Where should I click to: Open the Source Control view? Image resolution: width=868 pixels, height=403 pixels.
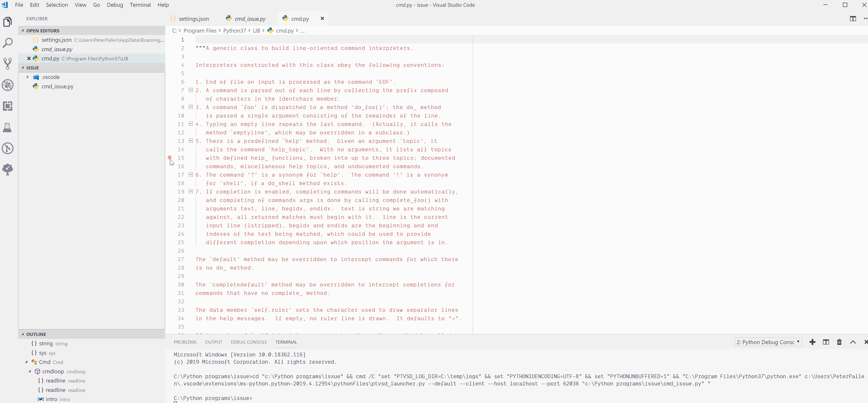coord(8,64)
